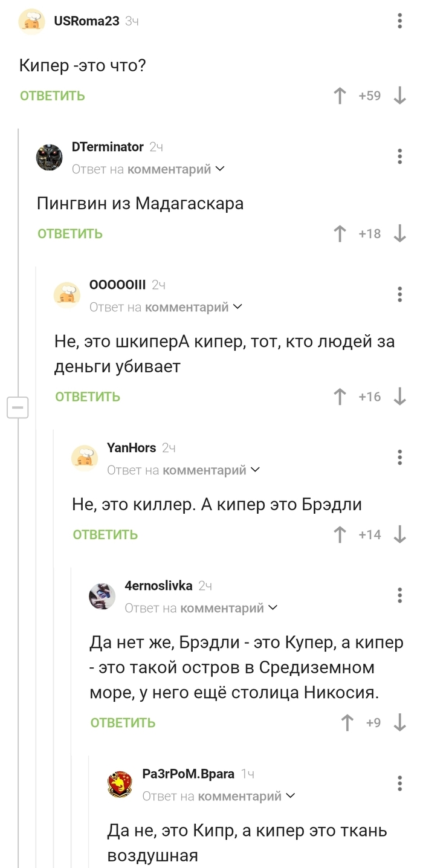This screenshot has width=423, height=868.
Task: Upvote USRoma23's comment
Action: click(340, 96)
